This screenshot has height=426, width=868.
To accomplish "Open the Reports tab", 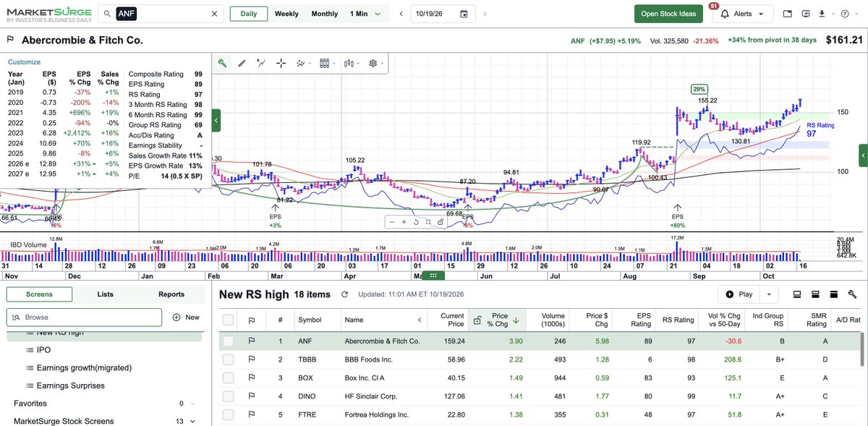I will coord(171,294).
